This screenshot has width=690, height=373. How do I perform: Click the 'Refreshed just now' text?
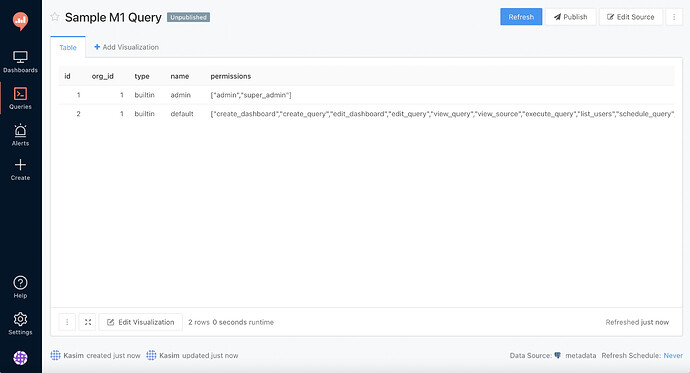pyautogui.click(x=637, y=322)
